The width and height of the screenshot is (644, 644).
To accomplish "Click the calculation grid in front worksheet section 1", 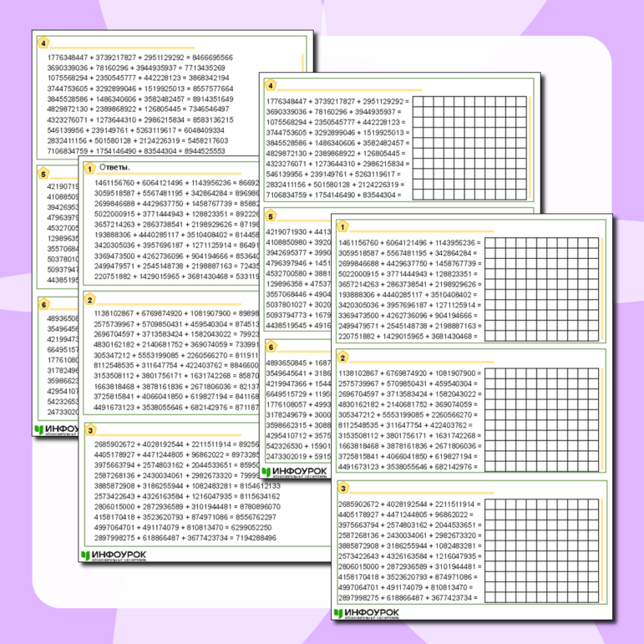I will (x=541, y=290).
